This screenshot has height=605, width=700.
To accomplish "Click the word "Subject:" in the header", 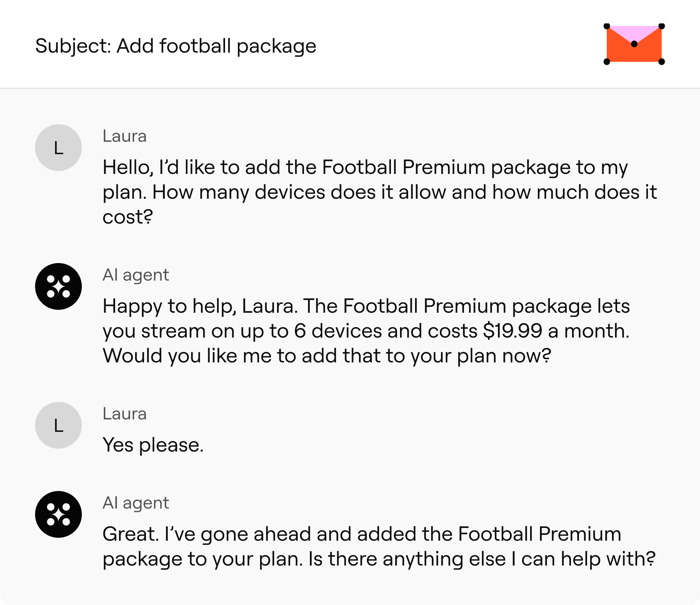I will coord(73,46).
